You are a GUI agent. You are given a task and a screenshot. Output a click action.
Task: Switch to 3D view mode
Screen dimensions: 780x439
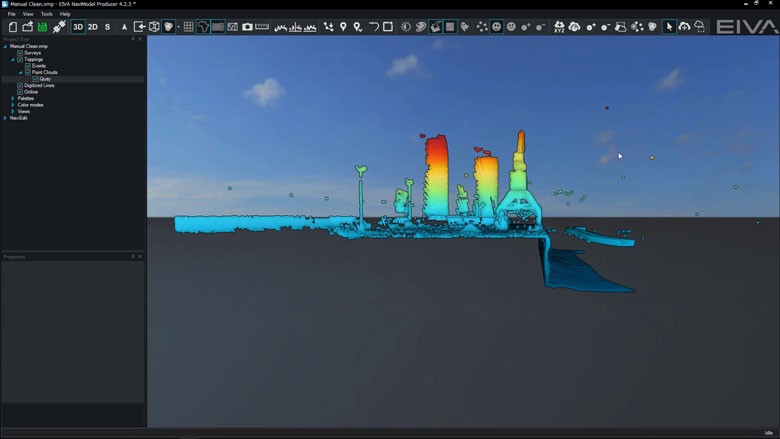click(78, 27)
